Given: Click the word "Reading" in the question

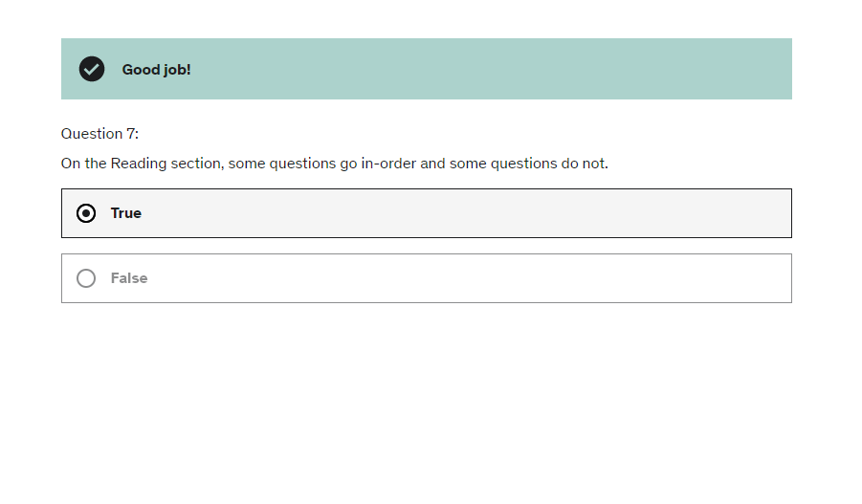Looking at the screenshot, I should (x=138, y=164).
